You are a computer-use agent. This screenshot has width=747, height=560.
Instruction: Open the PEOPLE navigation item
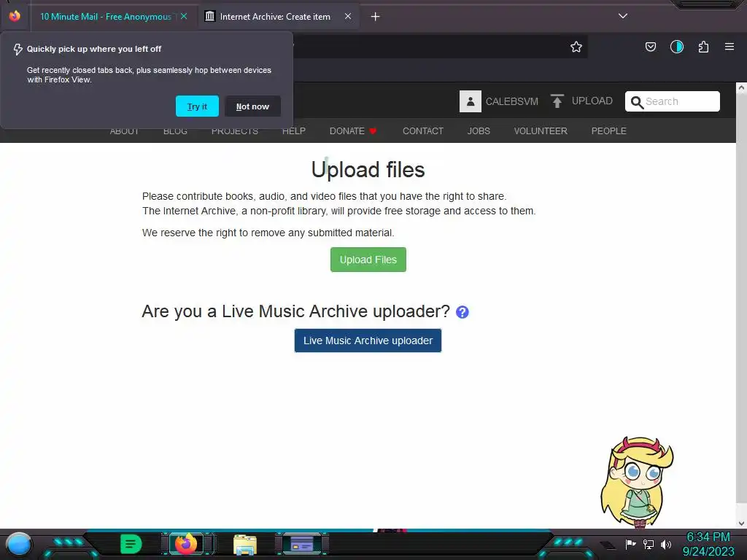coord(609,131)
